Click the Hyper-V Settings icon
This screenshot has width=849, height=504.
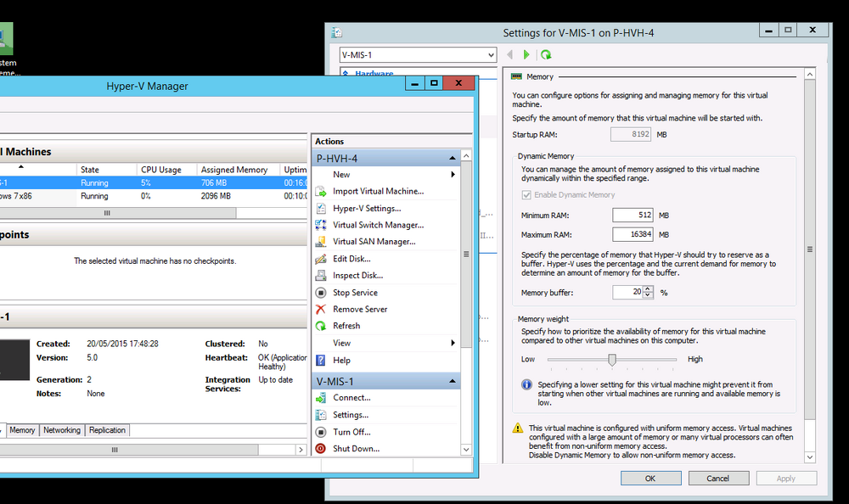(x=321, y=209)
